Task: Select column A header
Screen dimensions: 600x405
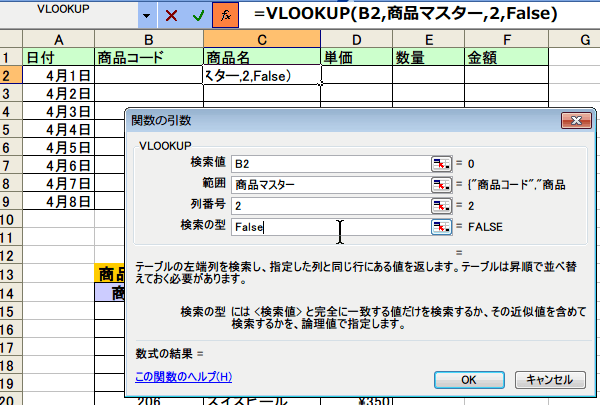Action: [59, 39]
